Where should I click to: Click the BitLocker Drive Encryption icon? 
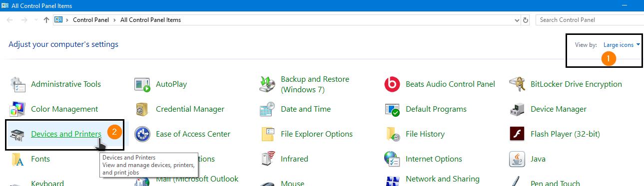click(517, 84)
